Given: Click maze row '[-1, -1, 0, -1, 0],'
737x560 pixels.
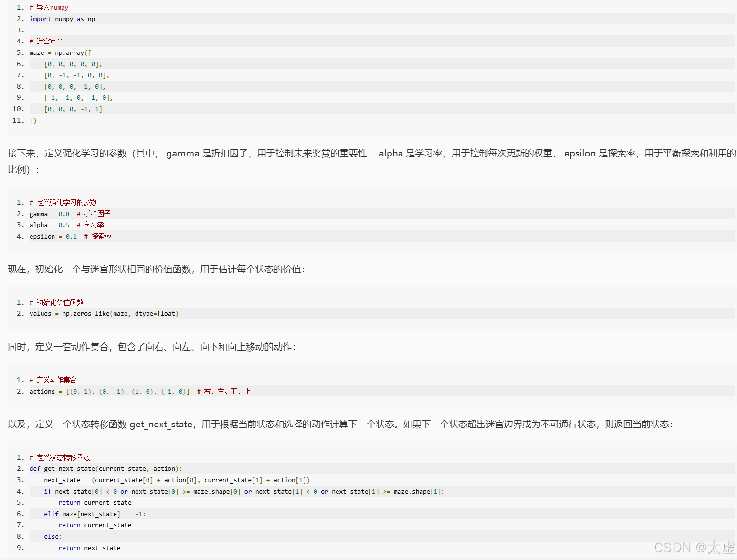Looking at the screenshot, I should (79, 98).
